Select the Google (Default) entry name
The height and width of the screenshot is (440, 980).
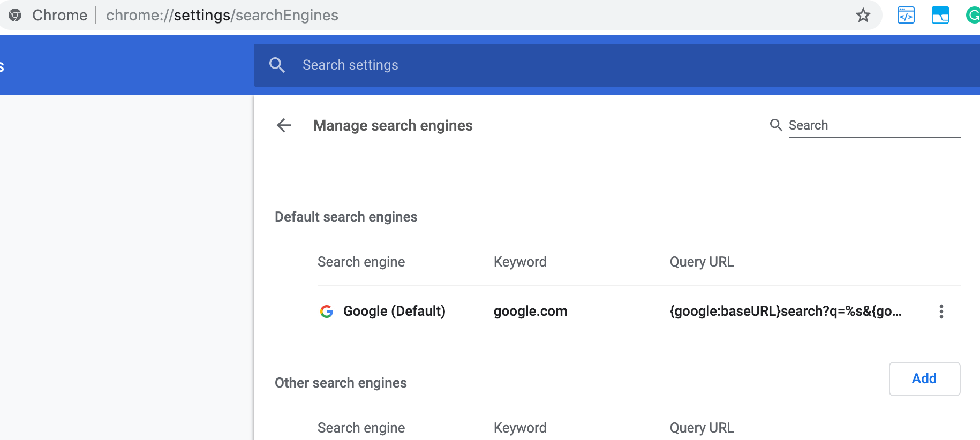click(x=394, y=311)
